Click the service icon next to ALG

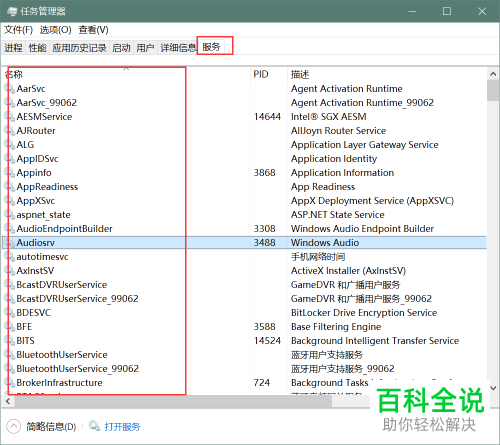[x=10, y=145]
